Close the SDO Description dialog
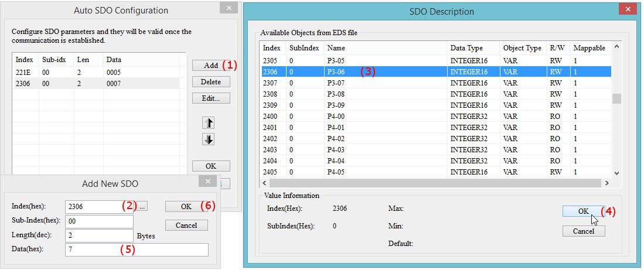This screenshot has width=644, height=270. point(628,10)
